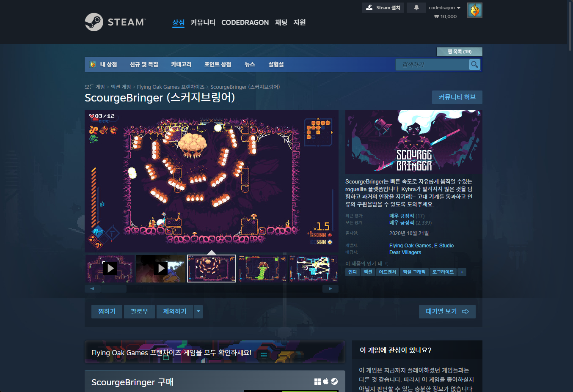Open recent reviews 매우 긍정적 (17)
The height and width of the screenshot is (392, 573).
pos(407,216)
